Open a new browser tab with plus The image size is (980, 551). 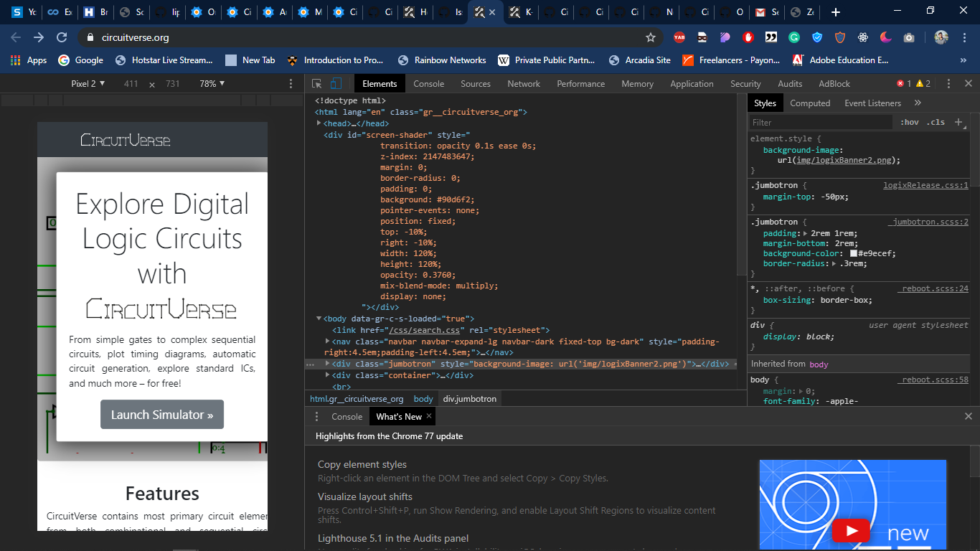point(836,12)
